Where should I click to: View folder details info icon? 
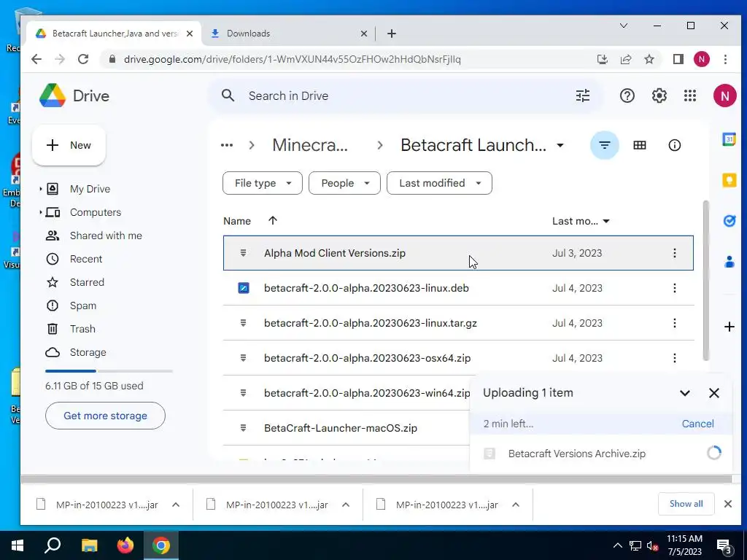tap(674, 145)
